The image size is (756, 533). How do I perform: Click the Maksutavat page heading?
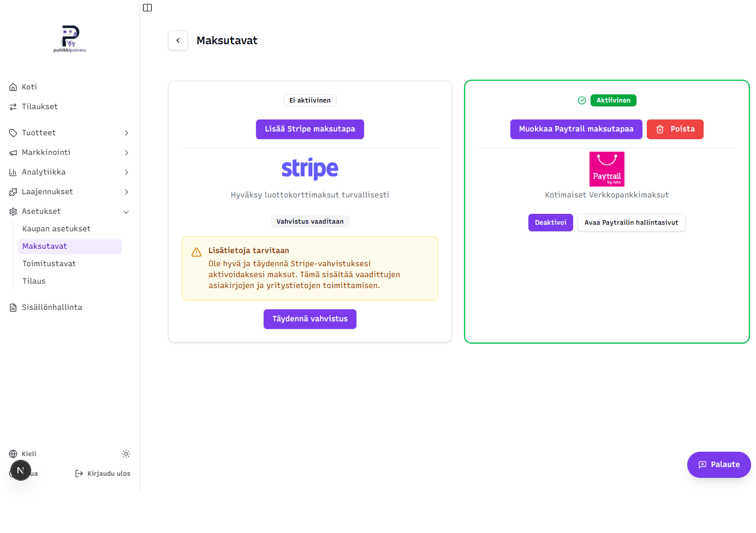227,40
